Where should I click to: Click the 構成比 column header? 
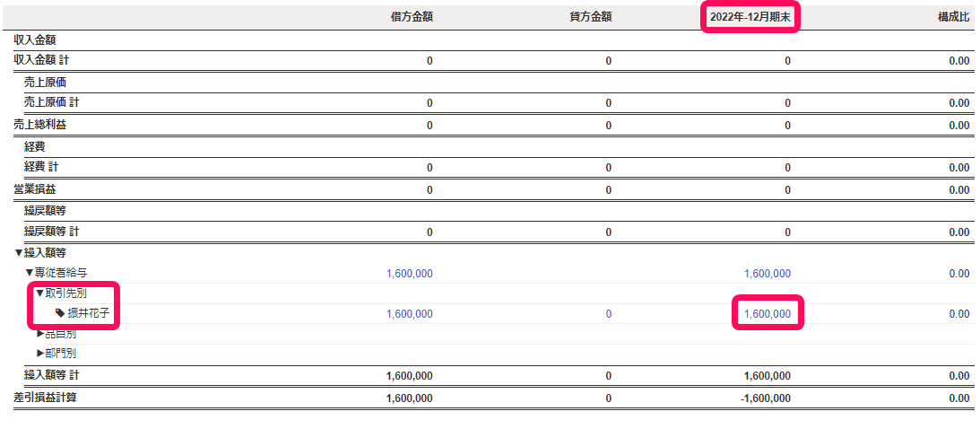point(954,17)
